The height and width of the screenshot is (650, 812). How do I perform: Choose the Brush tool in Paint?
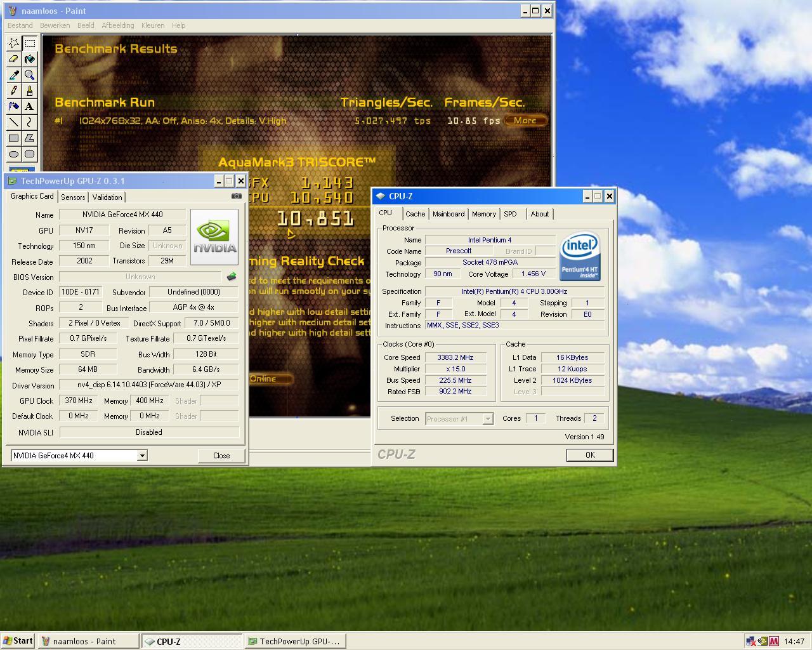click(29, 91)
